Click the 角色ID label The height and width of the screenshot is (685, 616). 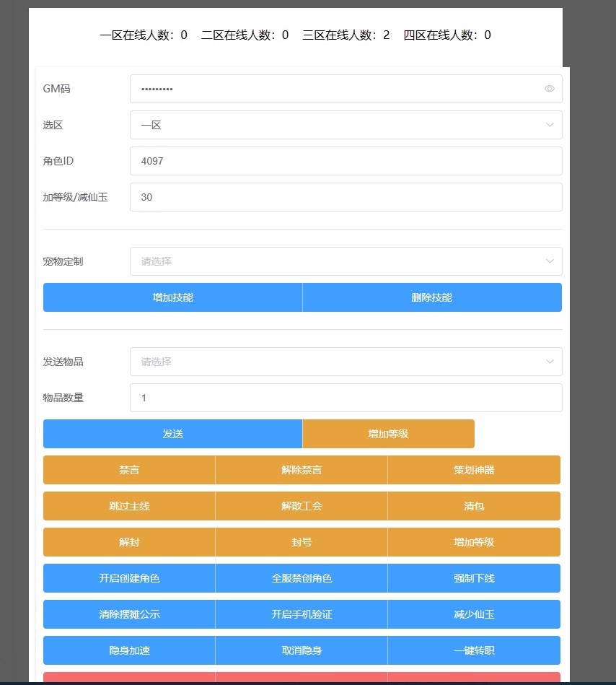click(x=58, y=161)
